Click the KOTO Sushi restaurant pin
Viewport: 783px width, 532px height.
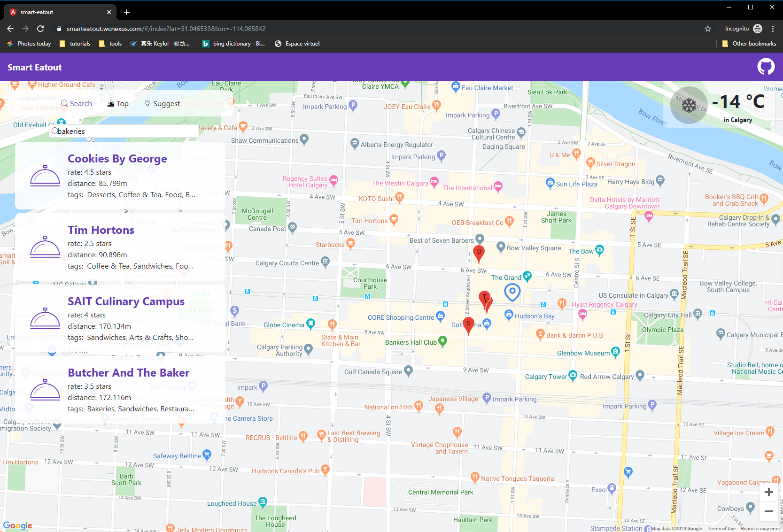399,198
